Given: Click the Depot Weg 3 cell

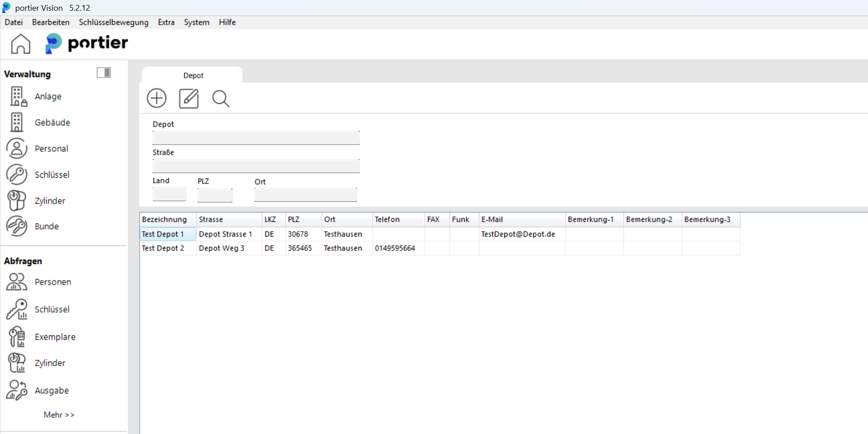Looking at the screenshot, I should [229, 248].
